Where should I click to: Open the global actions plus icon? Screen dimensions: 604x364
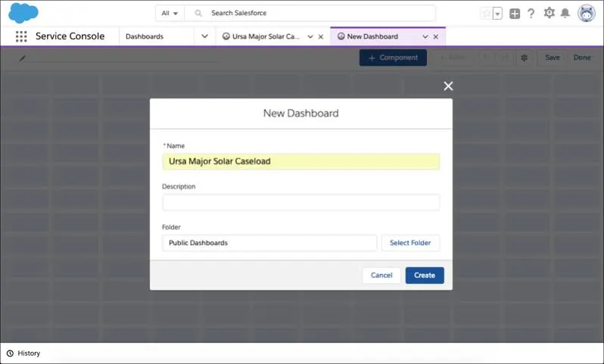[x=515, y=14]
